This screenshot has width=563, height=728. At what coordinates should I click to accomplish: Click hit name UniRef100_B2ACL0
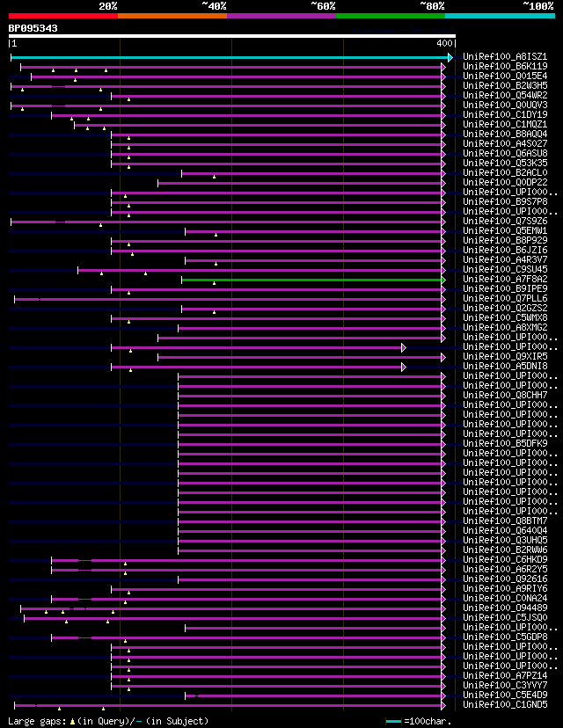pos(505,172)
